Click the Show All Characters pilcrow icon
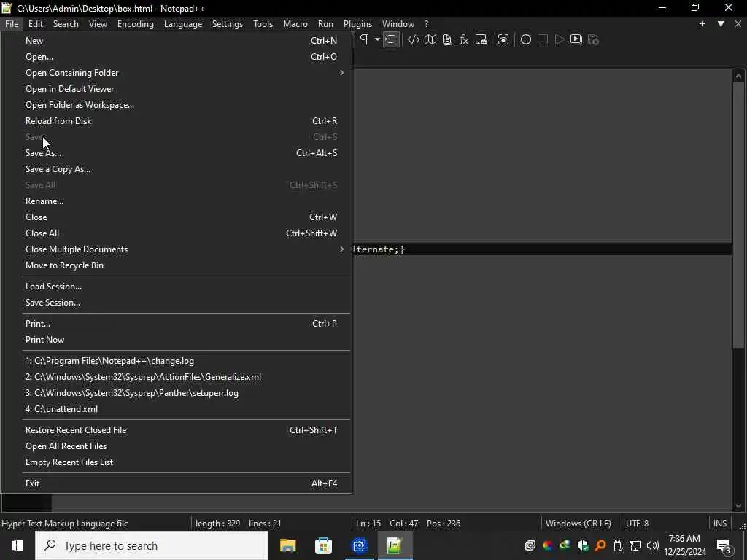Image resolution: width=747 pixels, height=560 pixels. click(x=364, y=39)
